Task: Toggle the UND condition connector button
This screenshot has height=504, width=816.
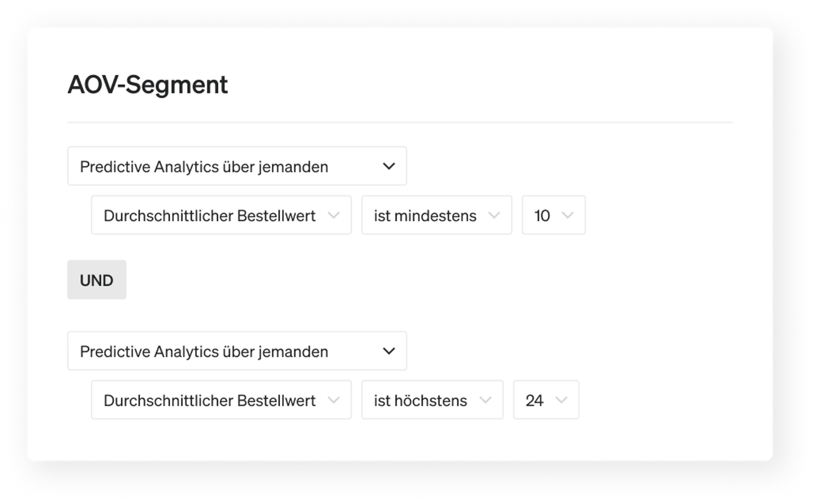Action: pyautogui.click(x=97, y=280)
